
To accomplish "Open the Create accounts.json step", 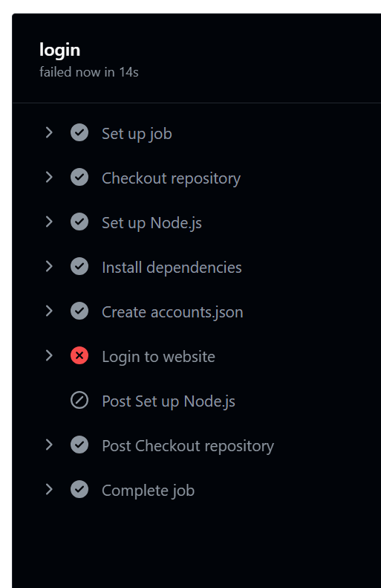I will (x=172, y=312).
